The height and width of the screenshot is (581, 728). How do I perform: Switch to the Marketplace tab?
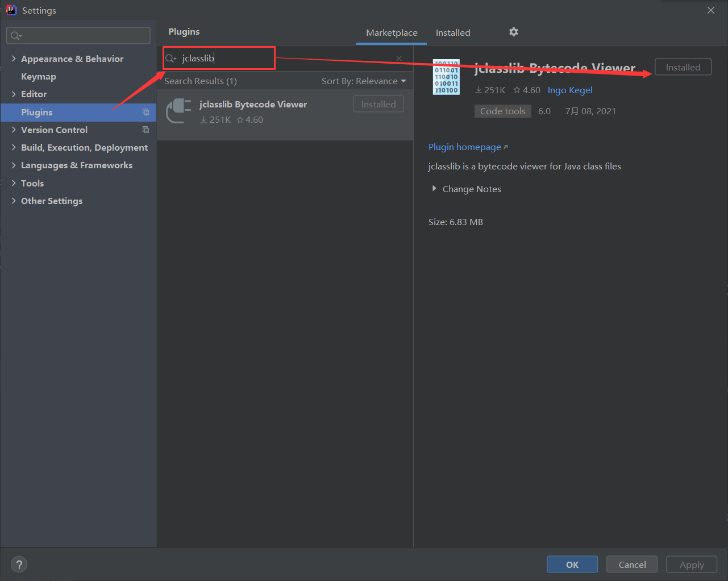point(391,32)
